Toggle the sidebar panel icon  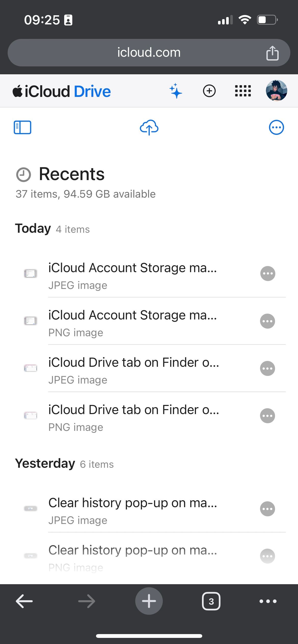pos(22,127)
